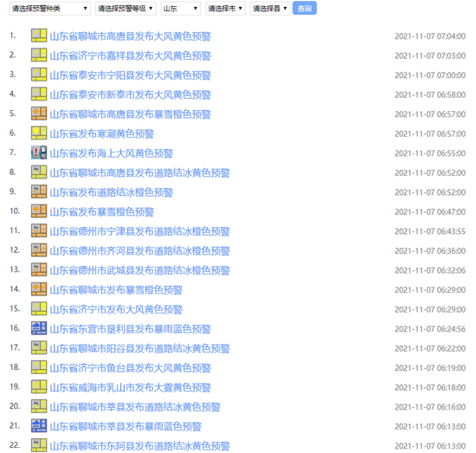
Task: Open link 山东省济宁市鱼台县发布大风黄色预警
Action: point(130,368)
